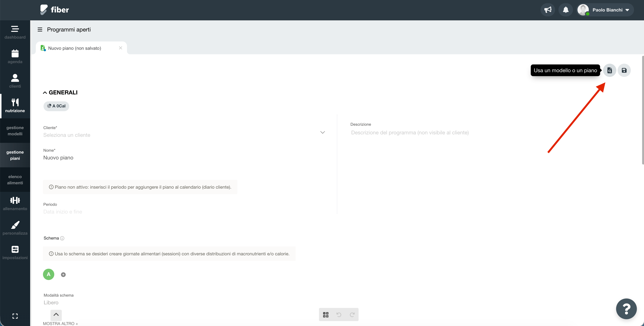Open elenco alimenti submenu item
644x326 pixels.
pyautogui.click(x=15, y=180)
